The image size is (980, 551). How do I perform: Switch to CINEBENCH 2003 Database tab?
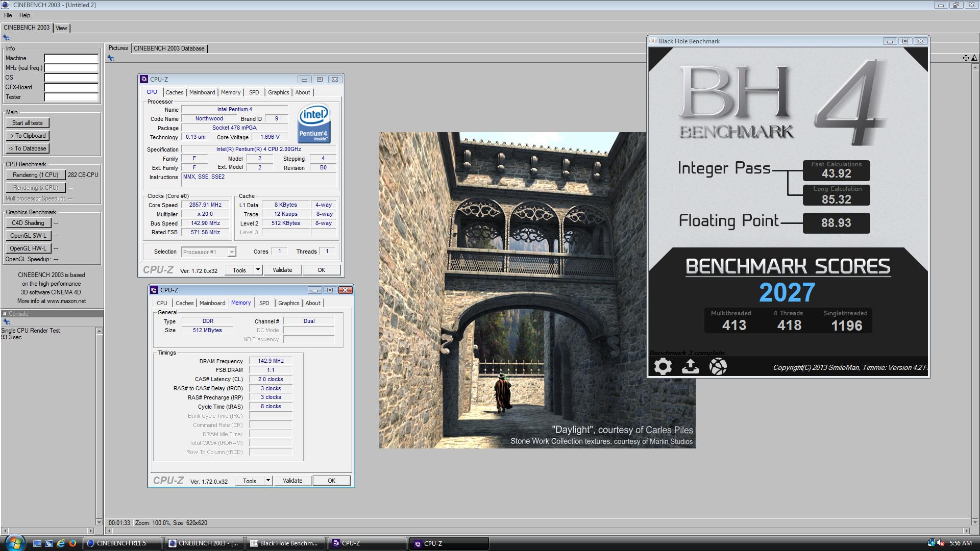[169, 48]
